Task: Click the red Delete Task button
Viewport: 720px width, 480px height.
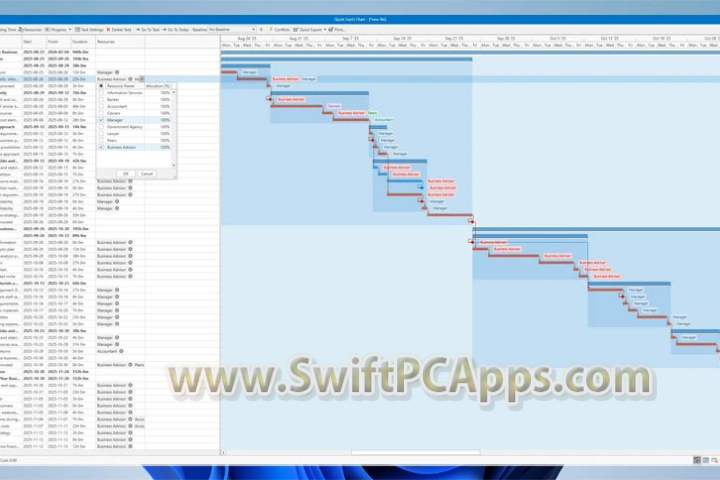Action: (119, 29)
